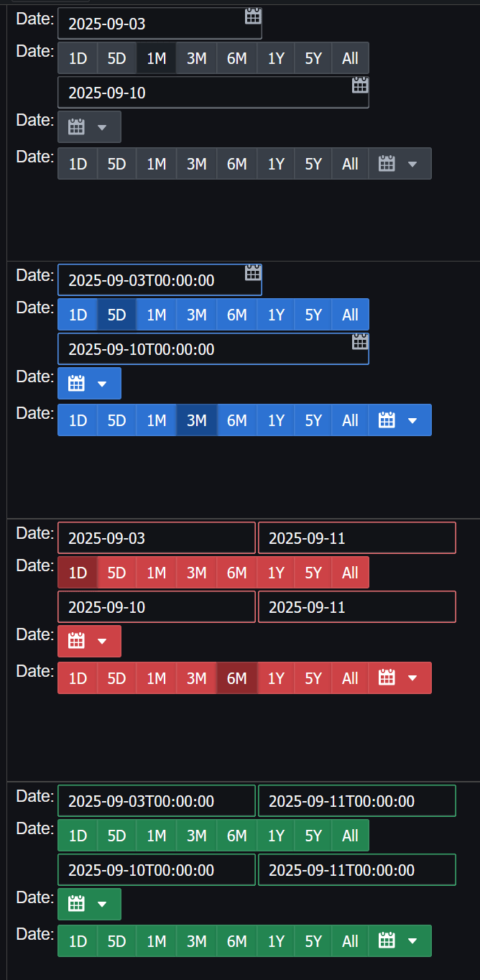Select 6M in the bottom red range bar

click(x=237, y=678)
